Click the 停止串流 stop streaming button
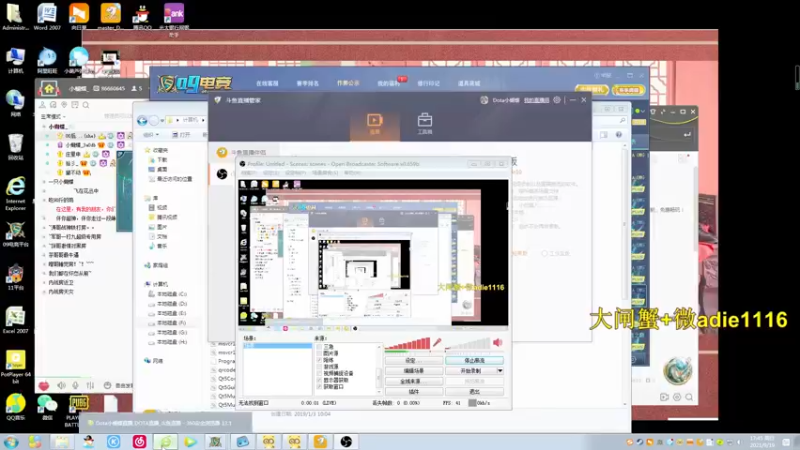Image resolution: width=800 pixels, height=450 pixels. (x=474, y=360)
